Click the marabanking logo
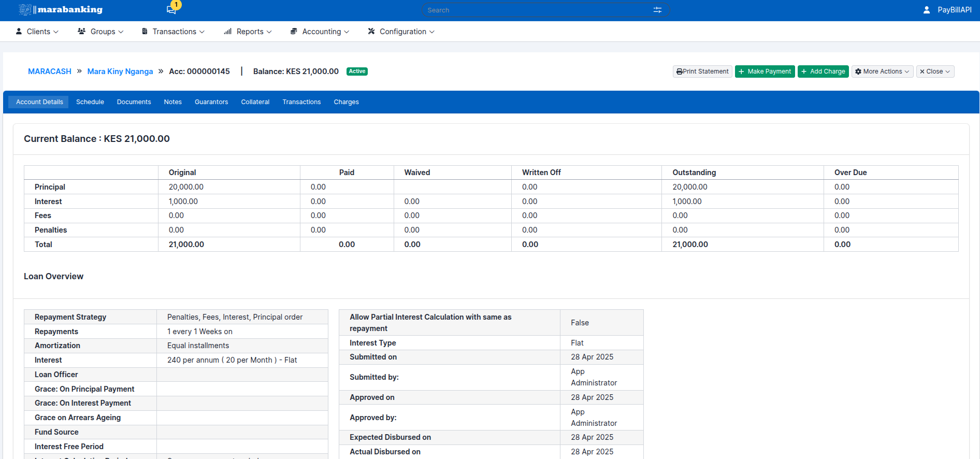 point(61,9)
